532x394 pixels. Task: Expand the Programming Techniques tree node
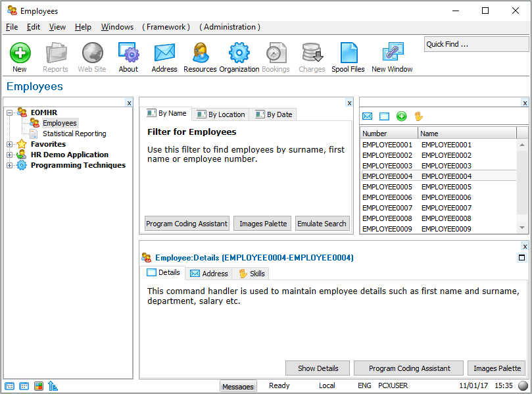[10, 165]
